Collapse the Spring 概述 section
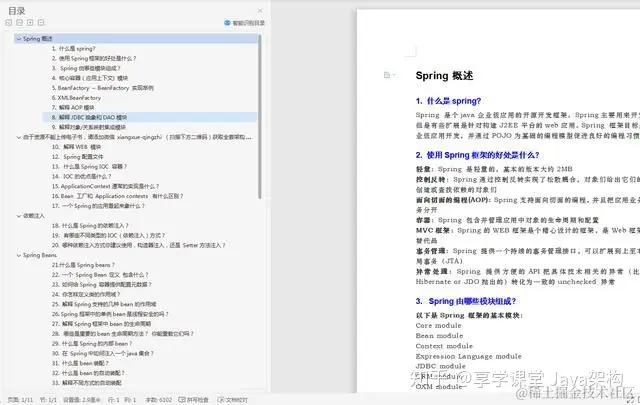Screen dimensions: 640x405 click(x=18, y=39)
